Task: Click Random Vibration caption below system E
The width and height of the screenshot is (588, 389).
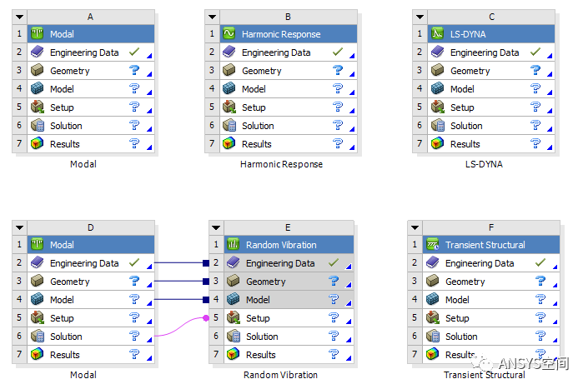Action: click(x=280, y=375)
